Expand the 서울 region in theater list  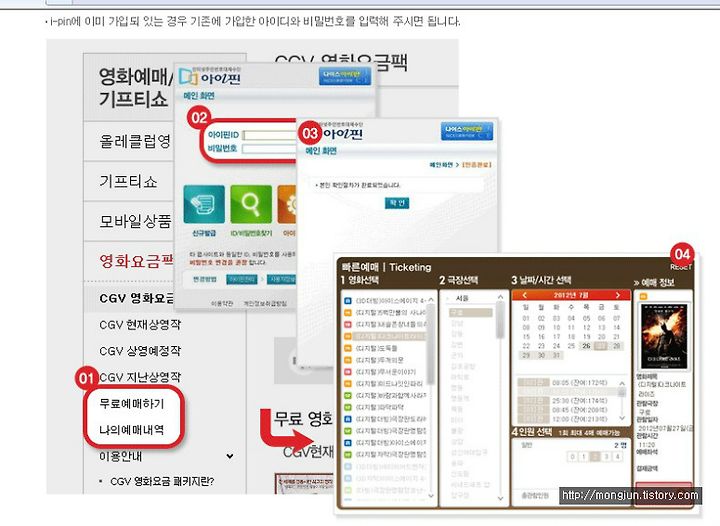tap(462, 298)
